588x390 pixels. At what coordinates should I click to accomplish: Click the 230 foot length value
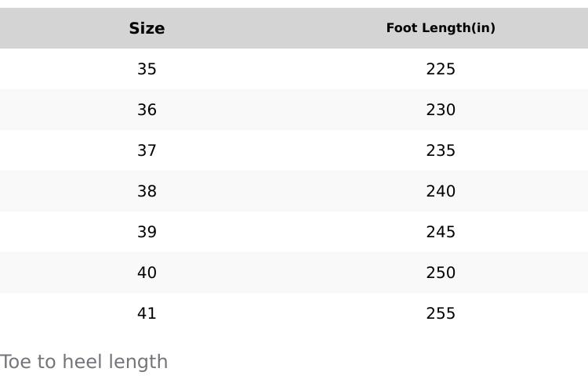(x=441, y=110)
